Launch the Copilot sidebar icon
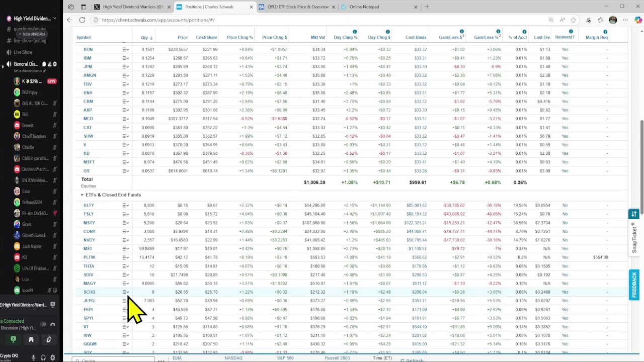Image resolution: width=644 pixels, height=362 pixels. click(x=637, y=20)
